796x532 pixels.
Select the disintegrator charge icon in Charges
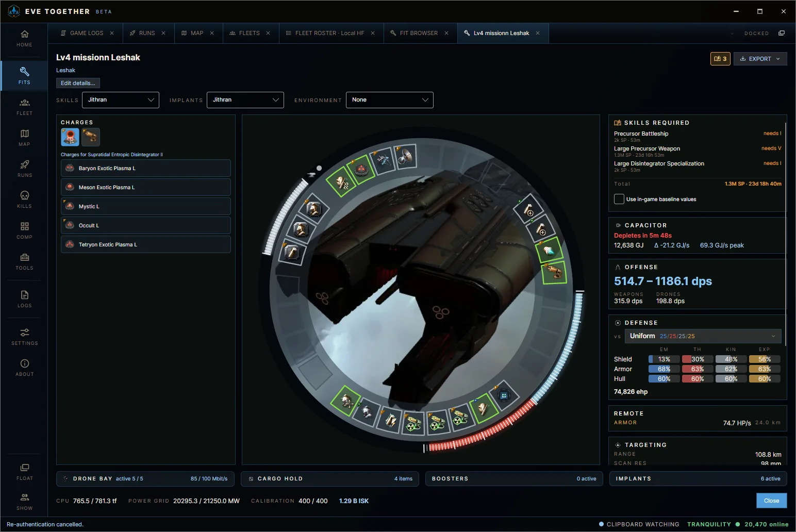pyautogui.click(x=70, y=137)
